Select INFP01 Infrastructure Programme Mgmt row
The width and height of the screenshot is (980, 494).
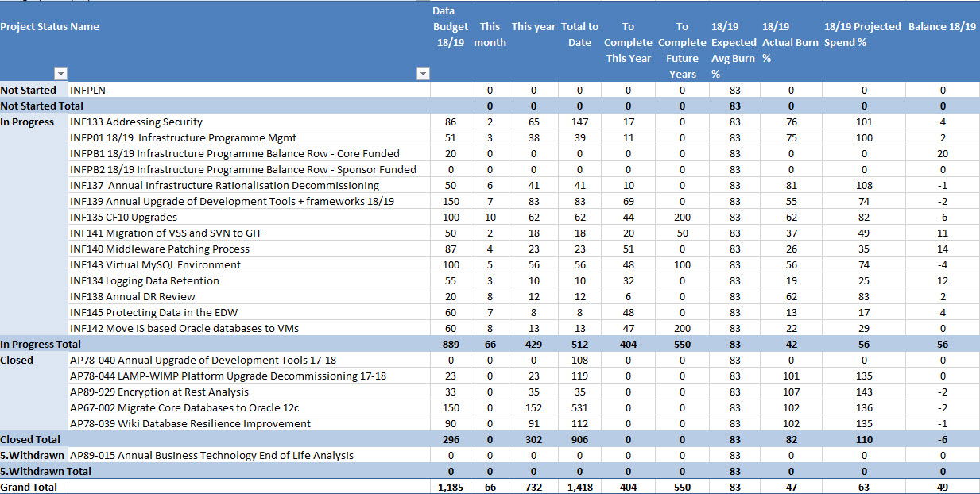(183, 137)
